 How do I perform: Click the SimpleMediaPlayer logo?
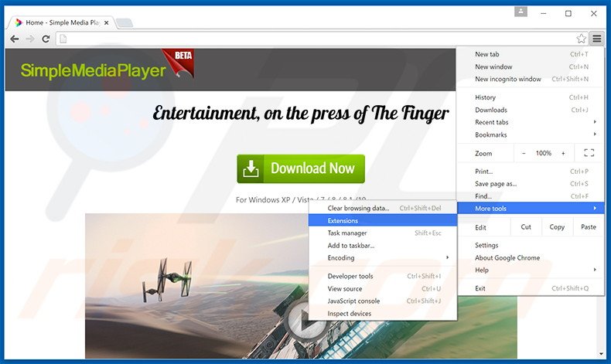pyautogui.click(x=93, y=70)
